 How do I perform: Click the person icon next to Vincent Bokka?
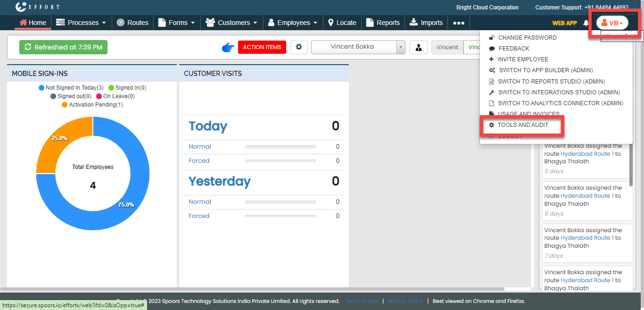coord(418,47)
